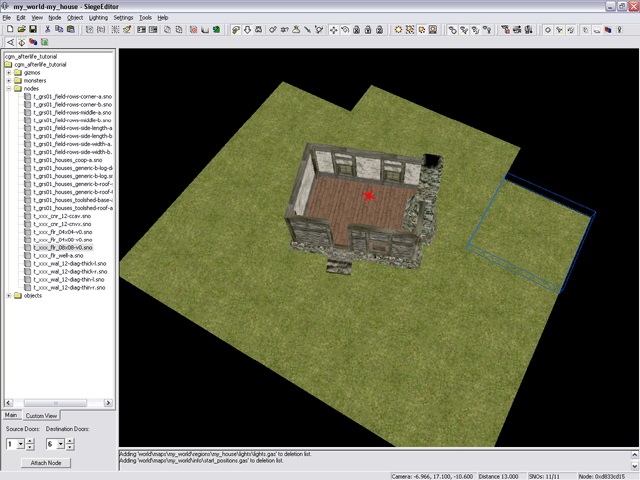Image resolution: width=640 pixels, height=480 pixels.
Task: Click the diamond shape toolbar icon
Action: 548,30
